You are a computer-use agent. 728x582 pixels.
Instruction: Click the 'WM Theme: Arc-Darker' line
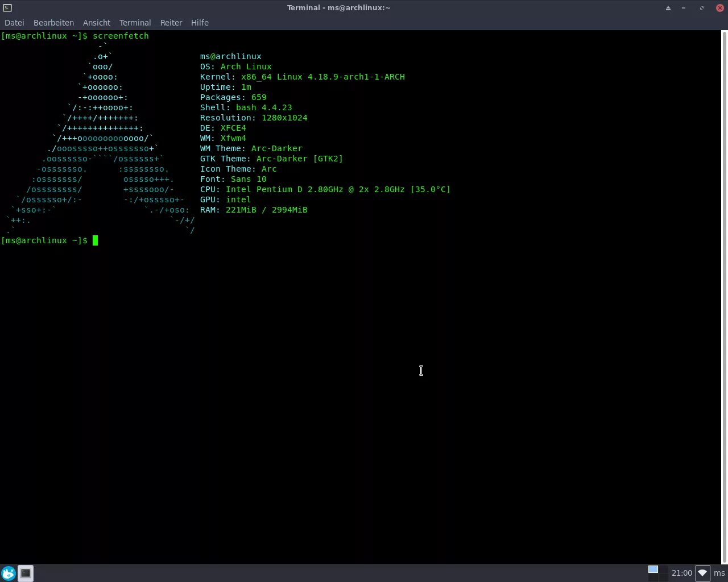pos(251,148)
